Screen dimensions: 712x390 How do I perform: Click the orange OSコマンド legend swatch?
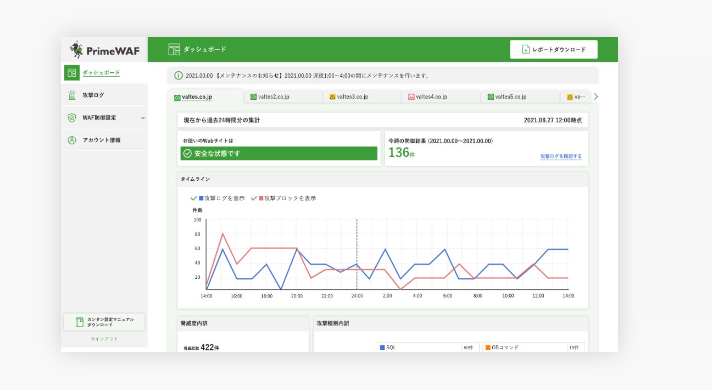pos(488,347)
